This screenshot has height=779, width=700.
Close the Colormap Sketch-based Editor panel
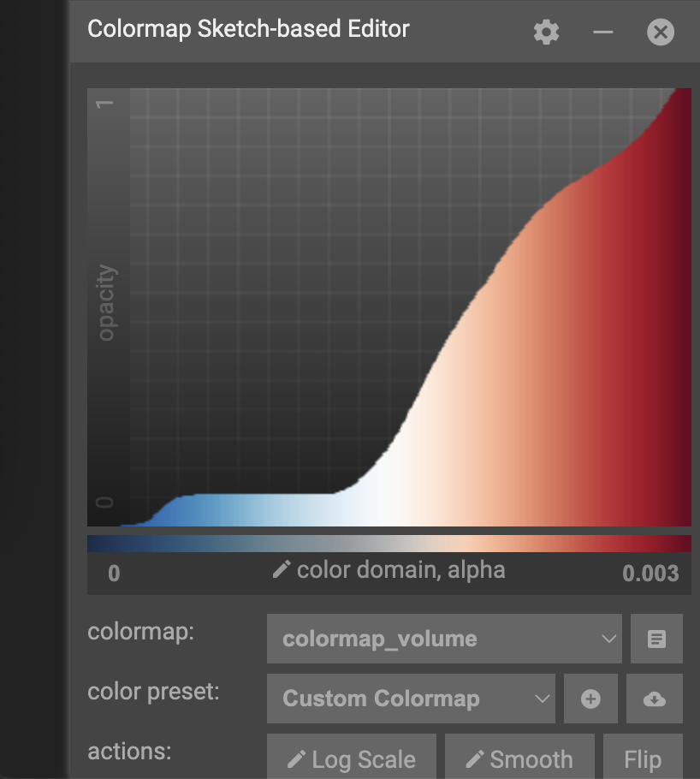660,33
